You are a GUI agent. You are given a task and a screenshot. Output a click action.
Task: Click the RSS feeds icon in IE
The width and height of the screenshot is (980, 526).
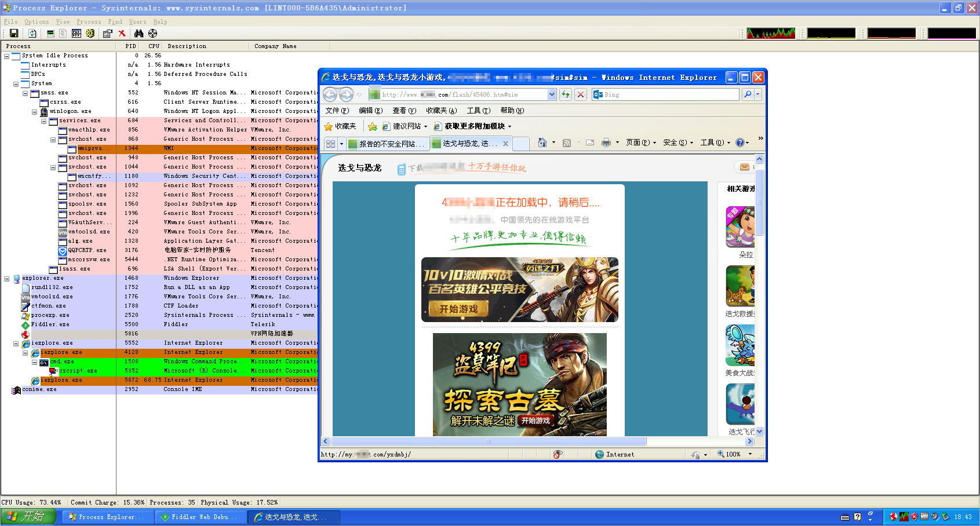(x=567, y=143)
